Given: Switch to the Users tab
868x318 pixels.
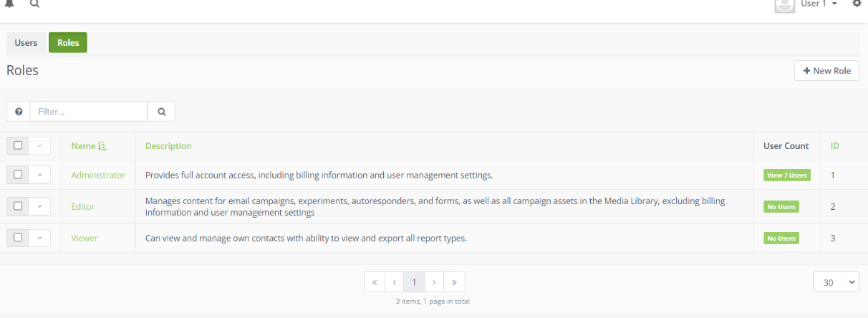Looking at the screenshot, I should coord(26,43).
